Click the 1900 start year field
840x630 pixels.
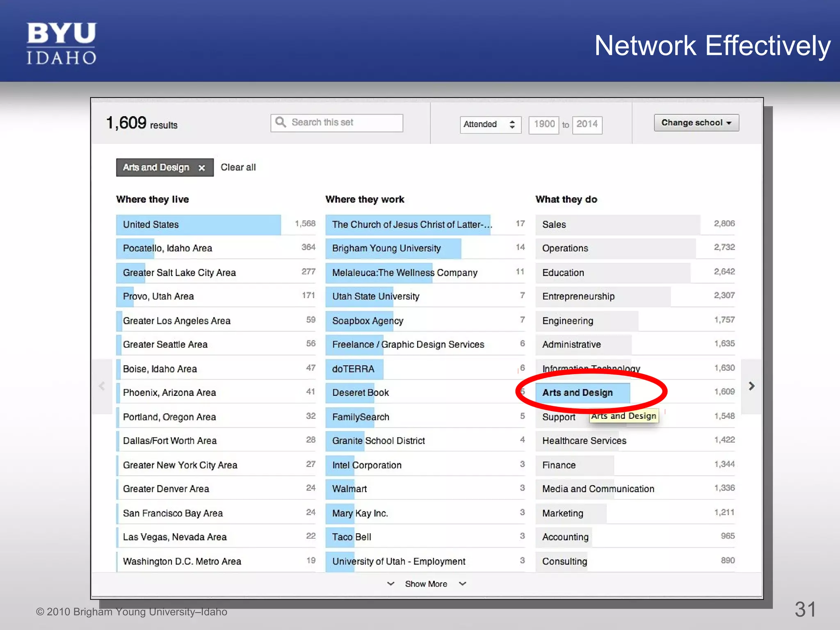click(544, 124)
